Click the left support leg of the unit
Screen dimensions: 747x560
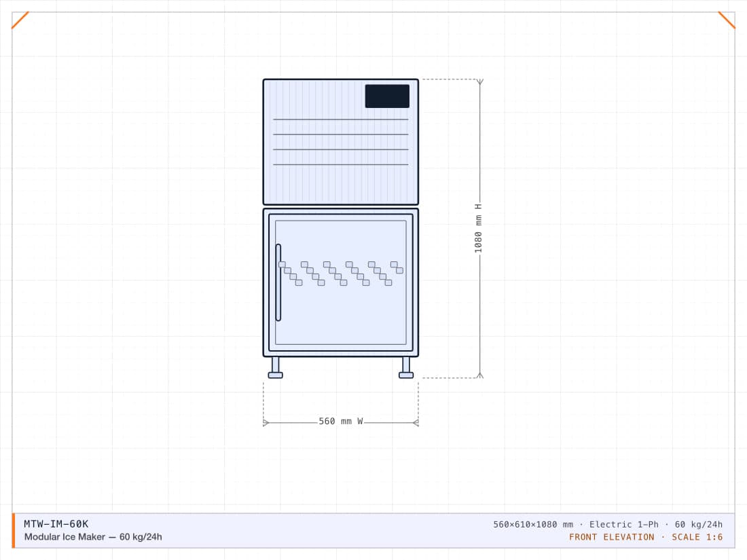tap(275, 367)
